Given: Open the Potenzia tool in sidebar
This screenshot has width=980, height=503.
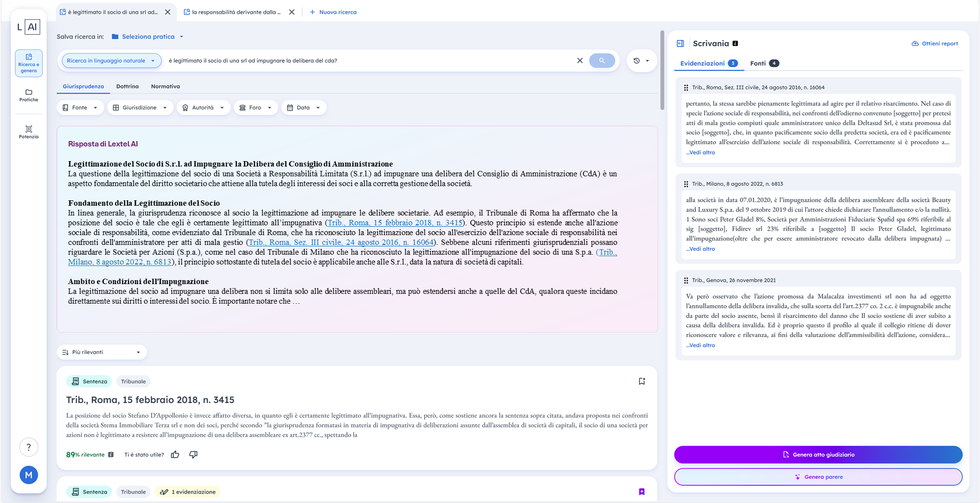Looking at the screenshot, I should [28, 132].
